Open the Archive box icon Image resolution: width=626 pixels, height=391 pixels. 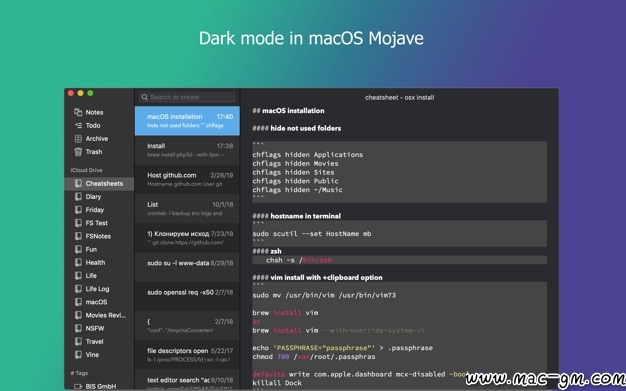[x=78, y=139]
